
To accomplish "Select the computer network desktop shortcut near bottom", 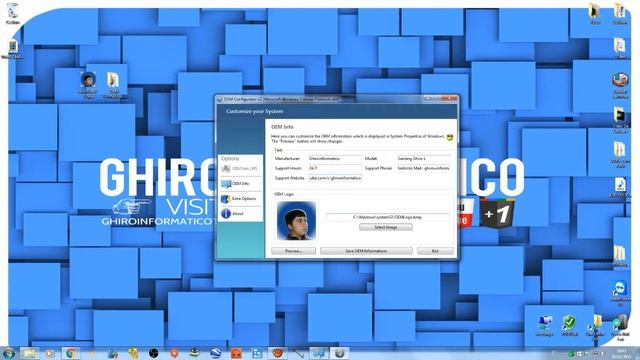I will point(544,326).
